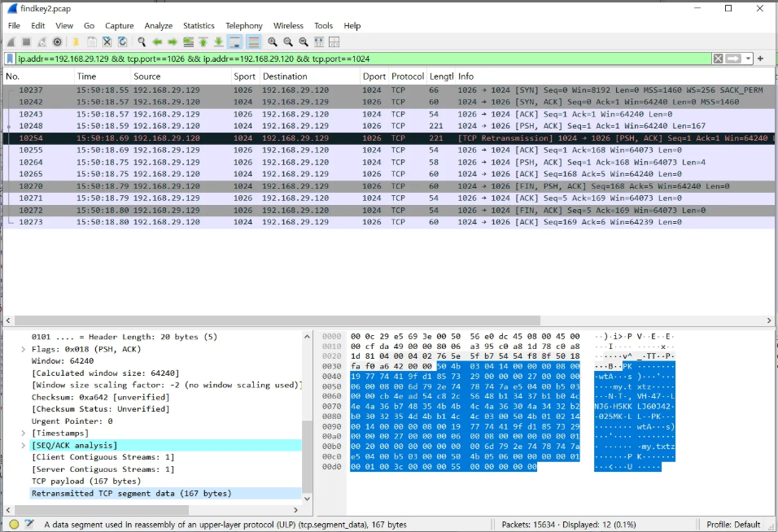
Task: Open the display filter history dropdown
Action: point(748,59)
